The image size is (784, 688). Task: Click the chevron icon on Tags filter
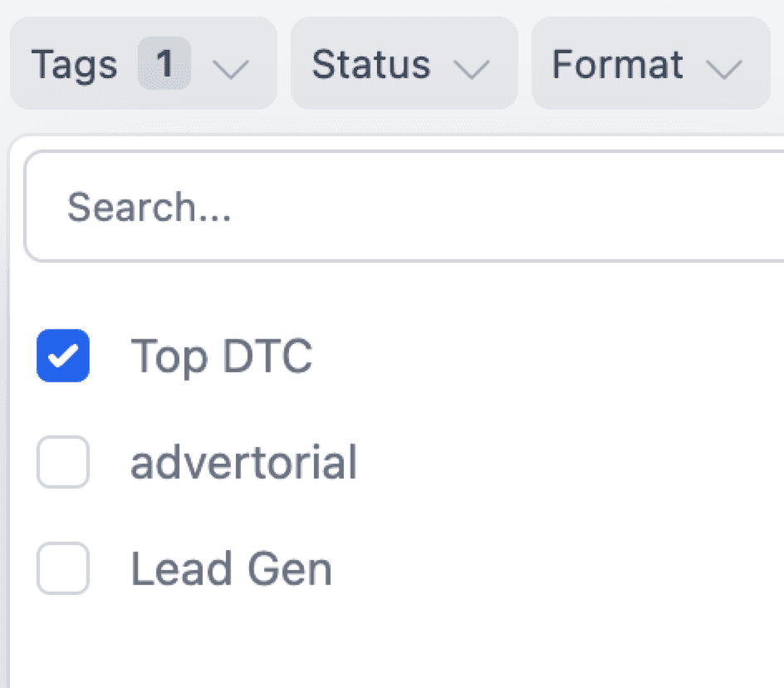231,68
